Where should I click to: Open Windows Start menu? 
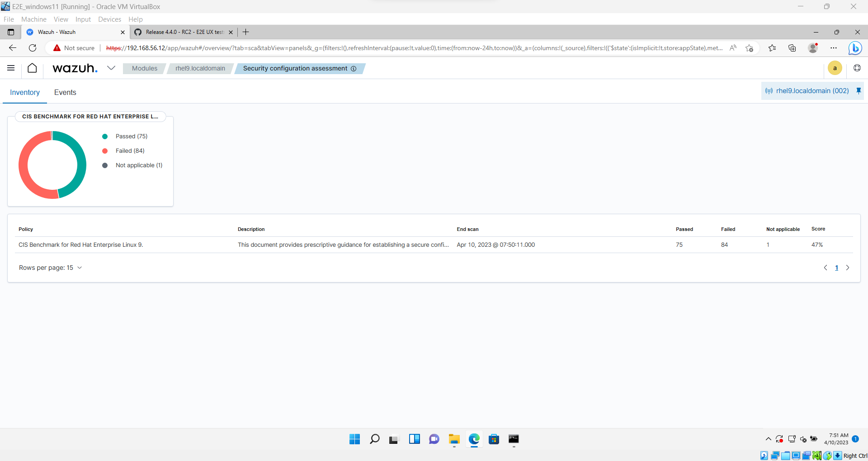(x=354, y=439)
